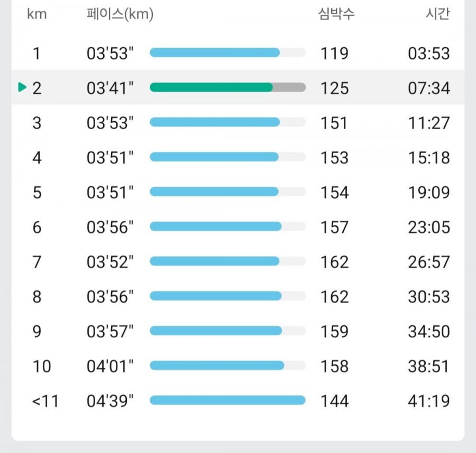Select heart rate 159 on lap 9
This screenshot has width=476, height=453.
335,331
